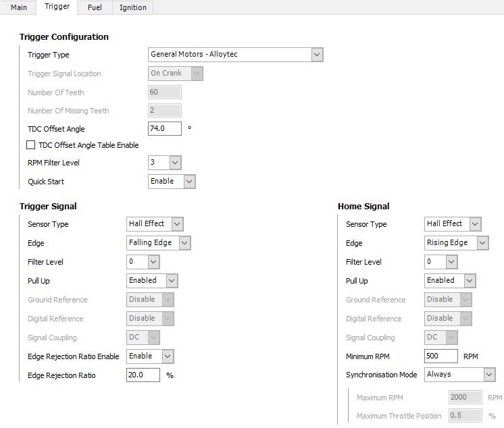The height and width of the screenshot is (428, 504).
Task: Switch to the Main tab
Action: click(x=18, y=7)
